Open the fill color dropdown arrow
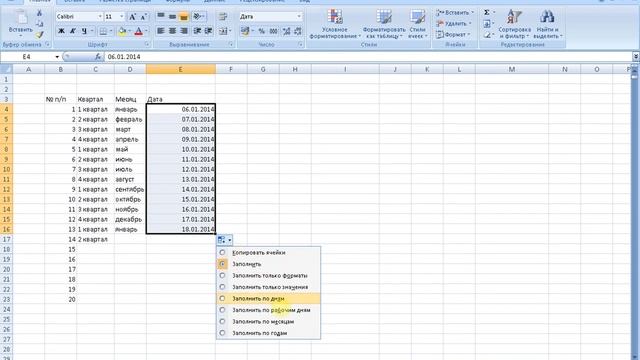Viewport: 640px width, 360px height. pyautogui.click(x=129, y=31)
